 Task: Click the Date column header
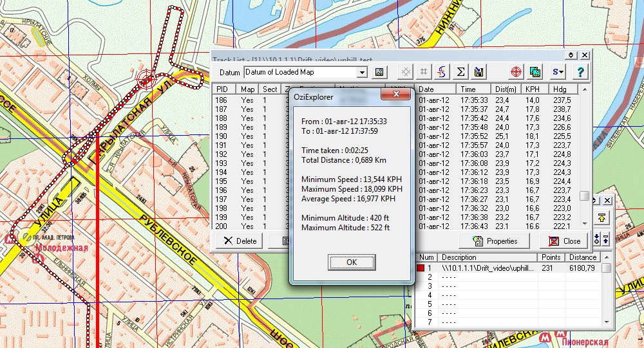click(436, 89)
